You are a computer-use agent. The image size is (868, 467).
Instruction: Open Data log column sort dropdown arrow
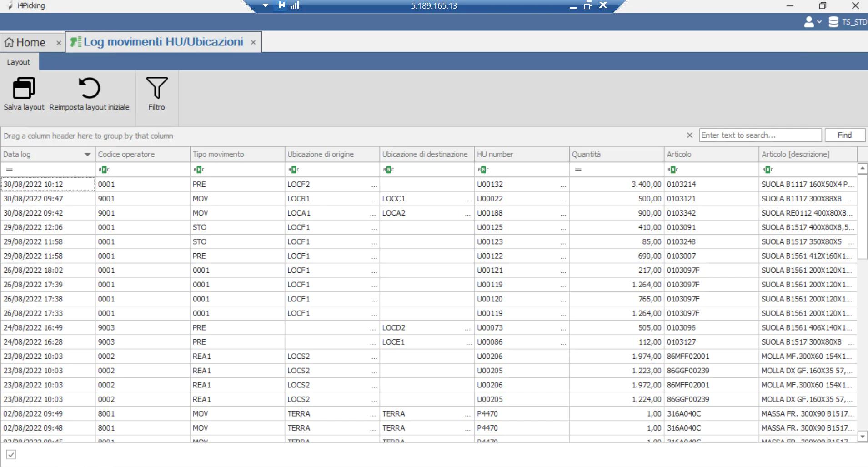87,155
